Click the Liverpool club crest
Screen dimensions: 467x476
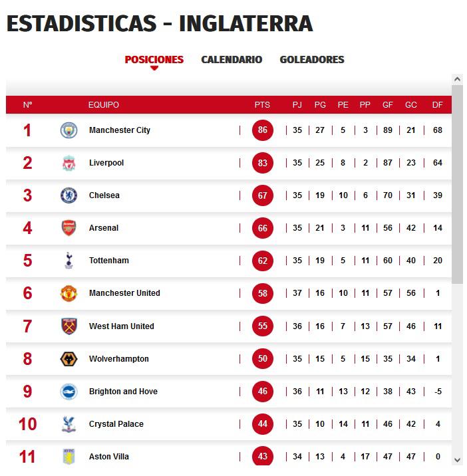[69, 163]
